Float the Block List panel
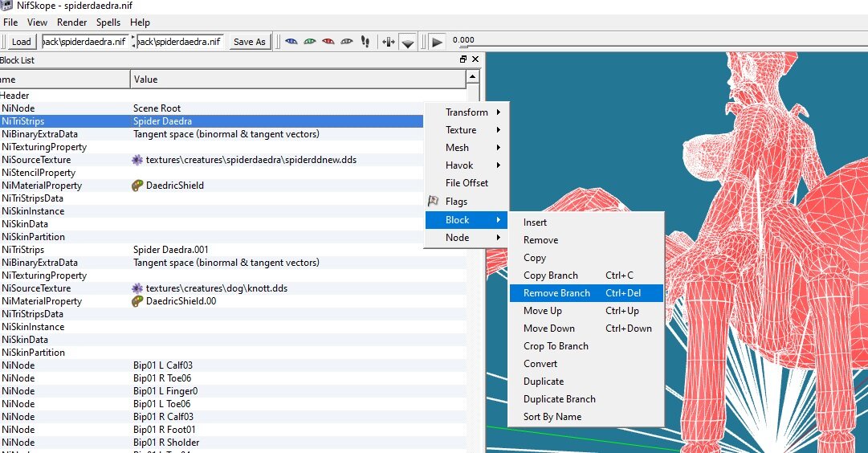Screen dimensions: 868x453 [463, 59]
